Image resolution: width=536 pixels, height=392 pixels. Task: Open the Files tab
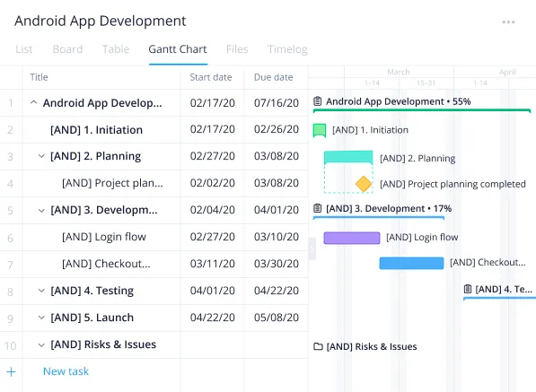[x=237, y=49]
